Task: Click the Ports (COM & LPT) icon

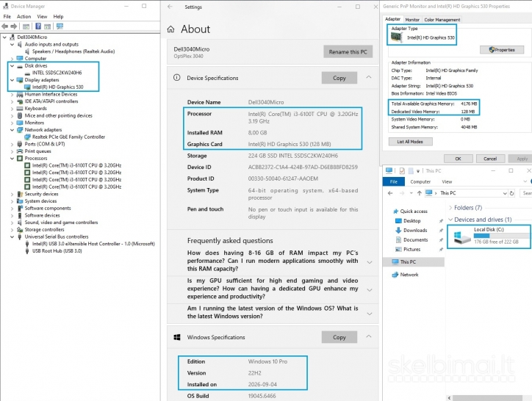Action: coord(20,144)
